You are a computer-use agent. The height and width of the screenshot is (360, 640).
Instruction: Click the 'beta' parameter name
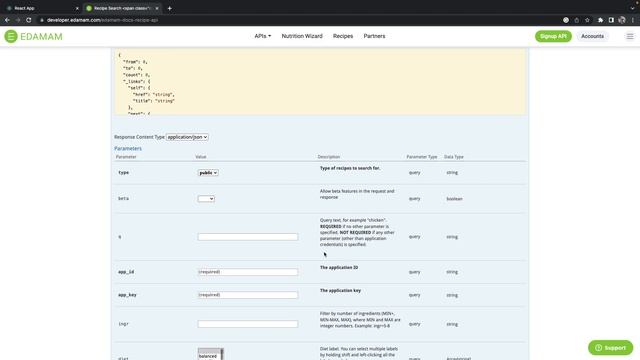coord(123,199)
